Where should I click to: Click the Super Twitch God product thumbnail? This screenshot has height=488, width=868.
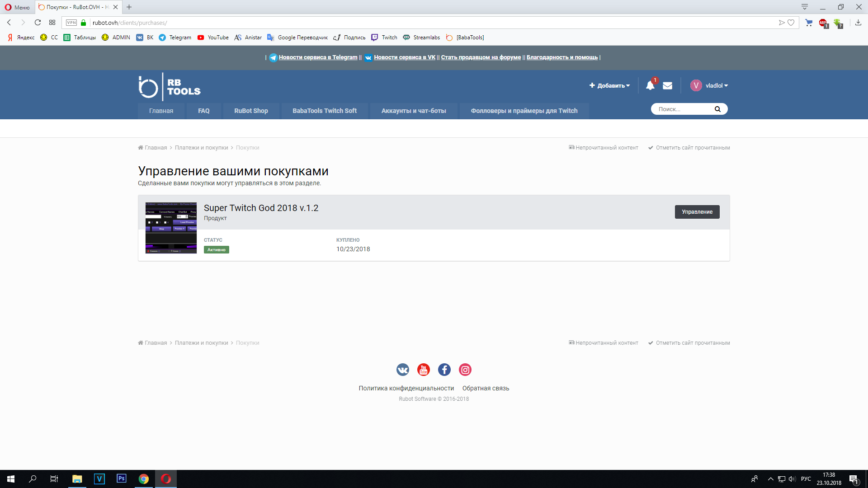tap(171, 228)
